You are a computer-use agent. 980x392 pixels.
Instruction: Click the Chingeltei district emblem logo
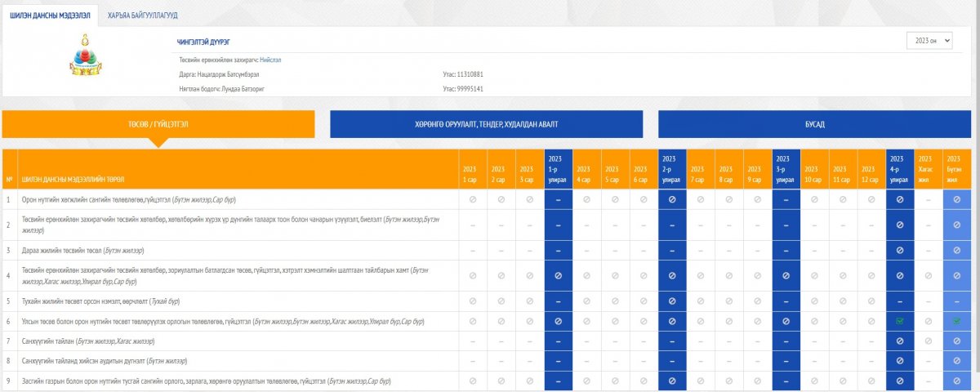click(87, 57)
